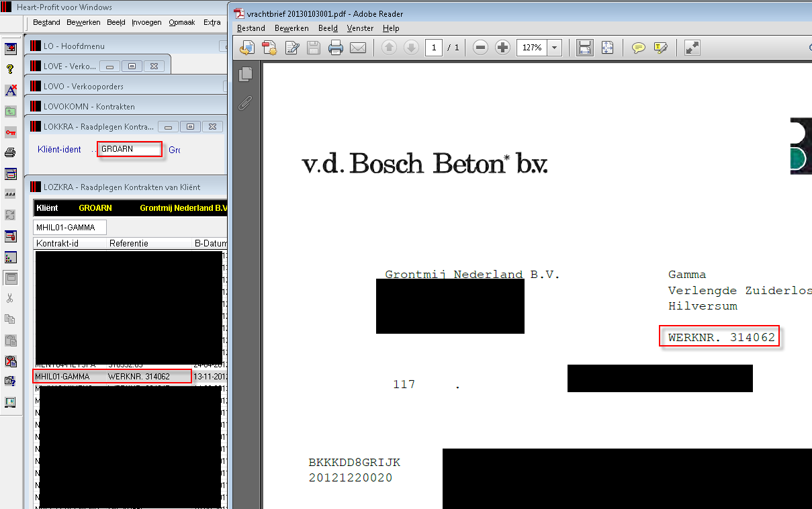Open the Opmaak menu in Heart-Profit
This screenshot has width=812, height=509.
pos(182,22)
